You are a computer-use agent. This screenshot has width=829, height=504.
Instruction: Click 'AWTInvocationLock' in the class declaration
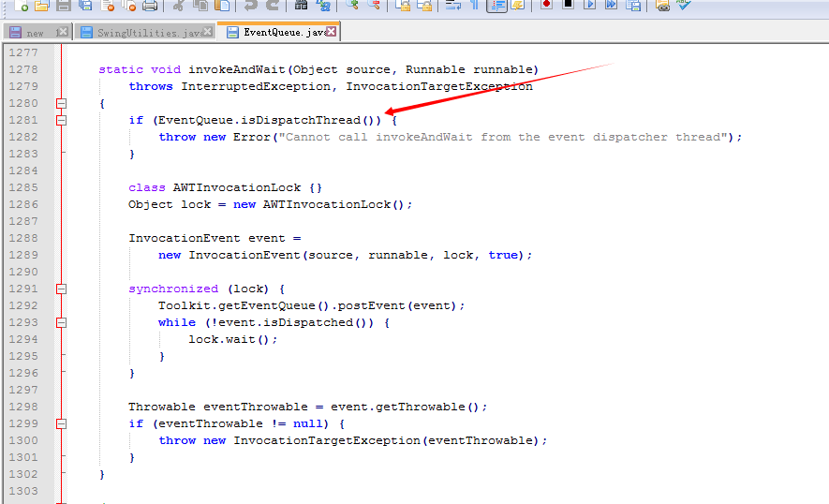click(236, 187)
